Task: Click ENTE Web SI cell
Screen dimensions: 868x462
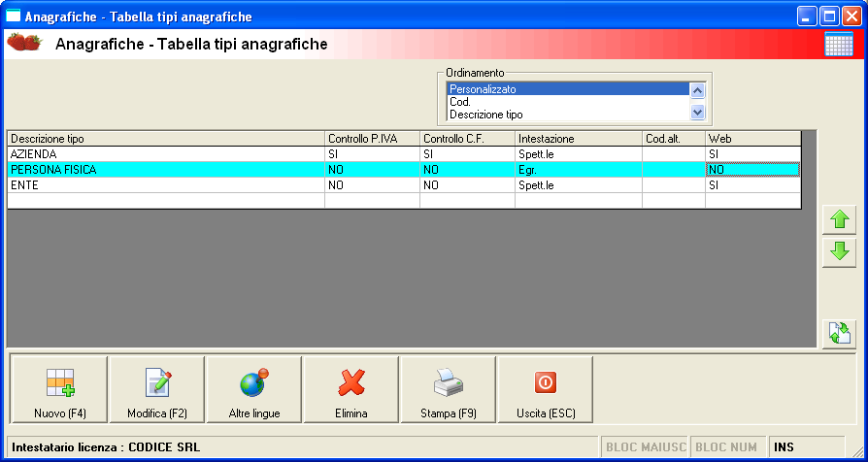Action: pyautogui.click(x=753, y=185)
